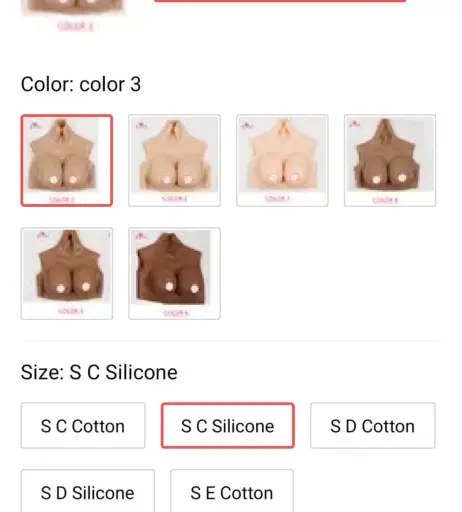Click the brand logo on the light beige swatch

point(140,125)
